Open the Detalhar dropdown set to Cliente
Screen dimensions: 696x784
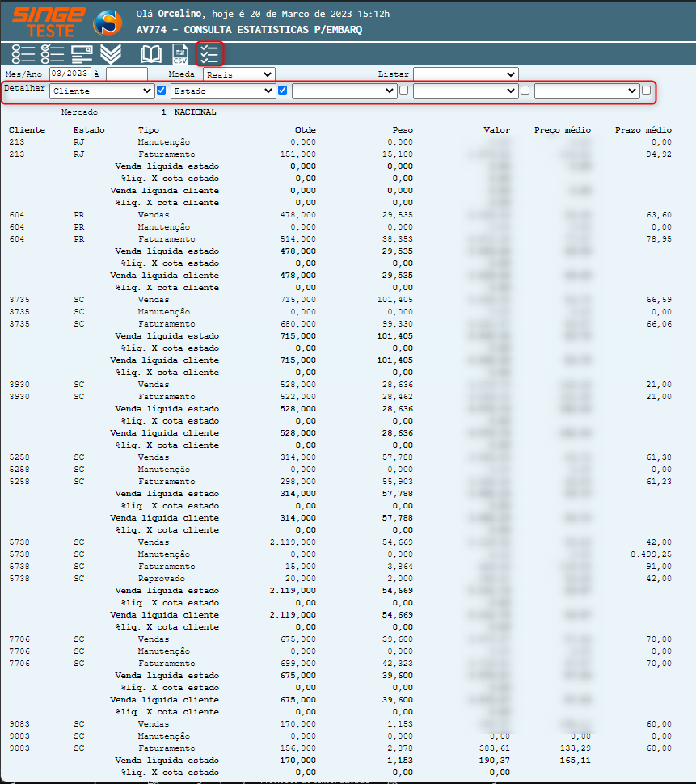pos(102,91)
